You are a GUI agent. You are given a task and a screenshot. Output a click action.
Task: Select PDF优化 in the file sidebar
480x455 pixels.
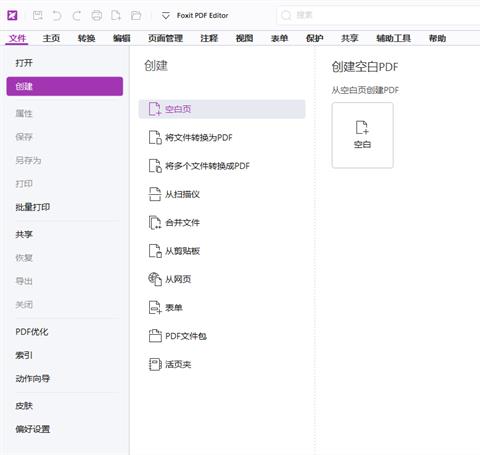(32, 332)
